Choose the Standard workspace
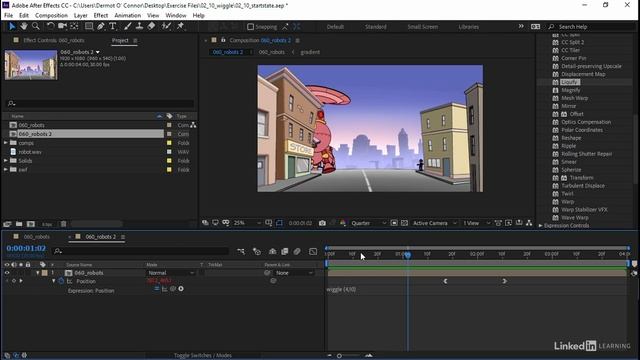This screenshot has height=360, width=640. pyautogui.click(x=376, y=27)
